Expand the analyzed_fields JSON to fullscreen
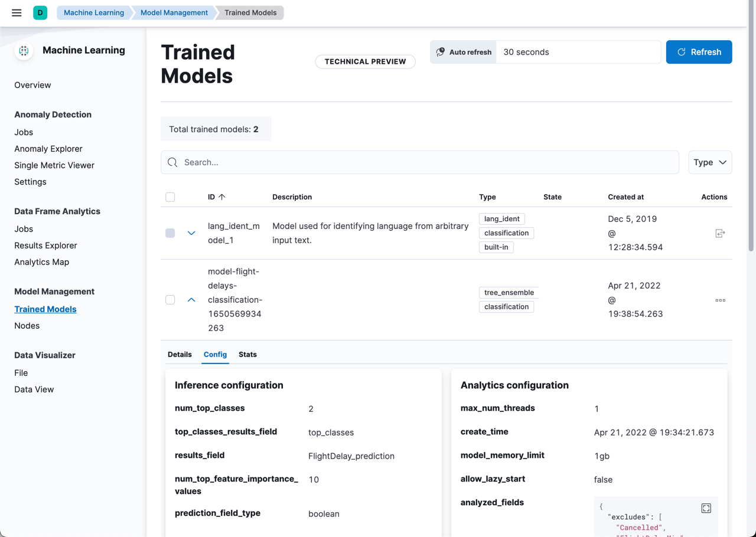 706,507
